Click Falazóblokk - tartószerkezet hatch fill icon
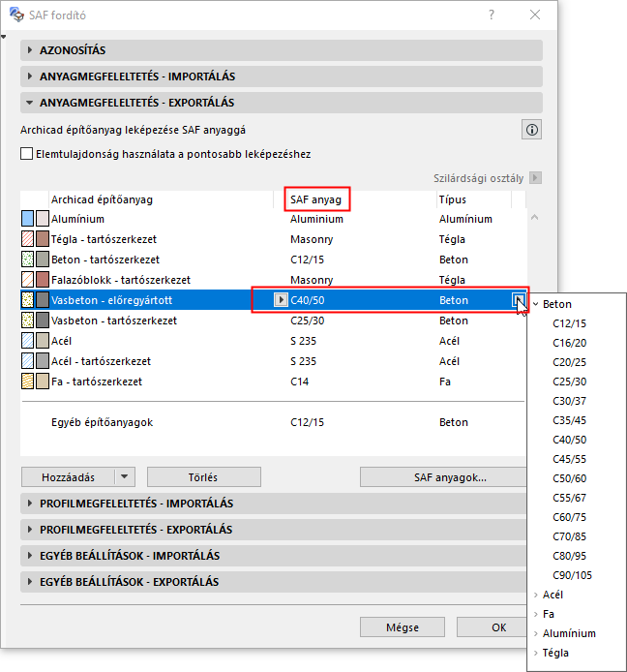627x672 pixels. (x=27, y=280)
